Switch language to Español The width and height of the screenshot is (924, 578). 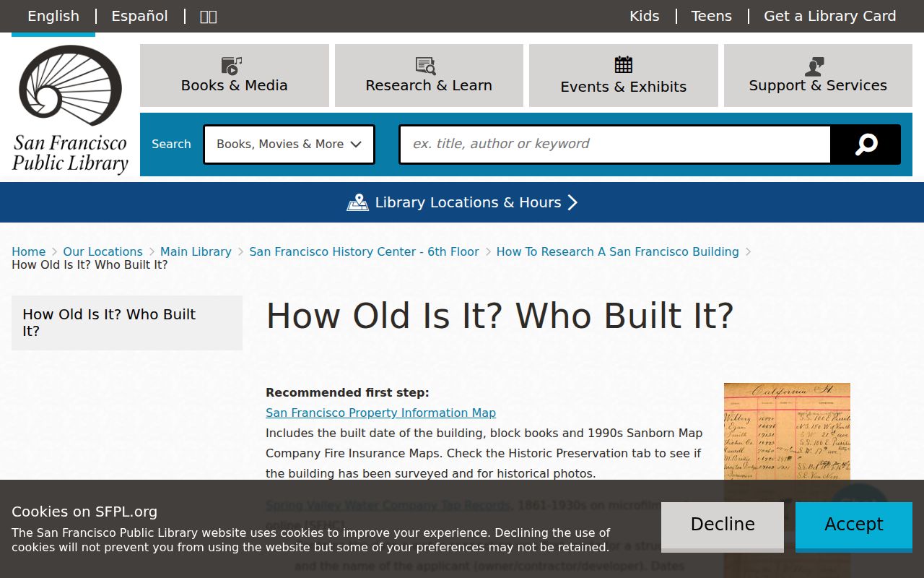[x=139, y=16]
